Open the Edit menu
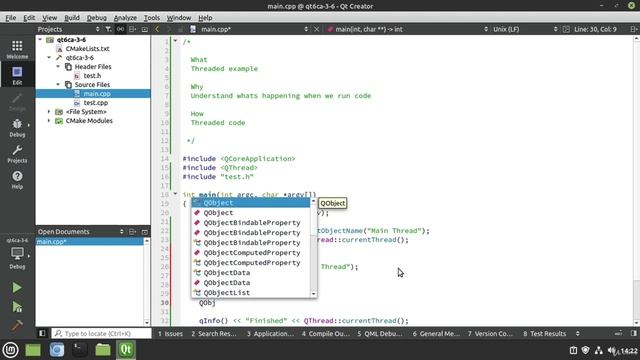Screen dimensions: 640x360 pyautogui.click(x=29, y=18)
